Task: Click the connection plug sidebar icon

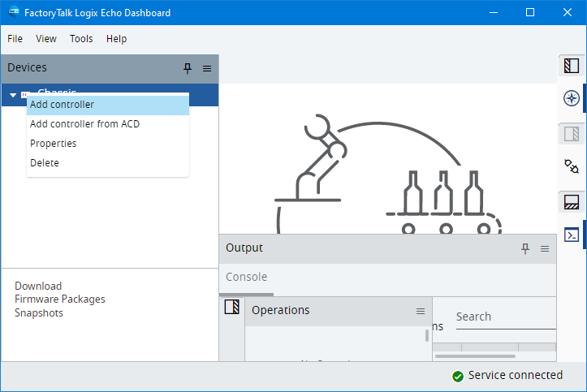Action: pos(572,166)
